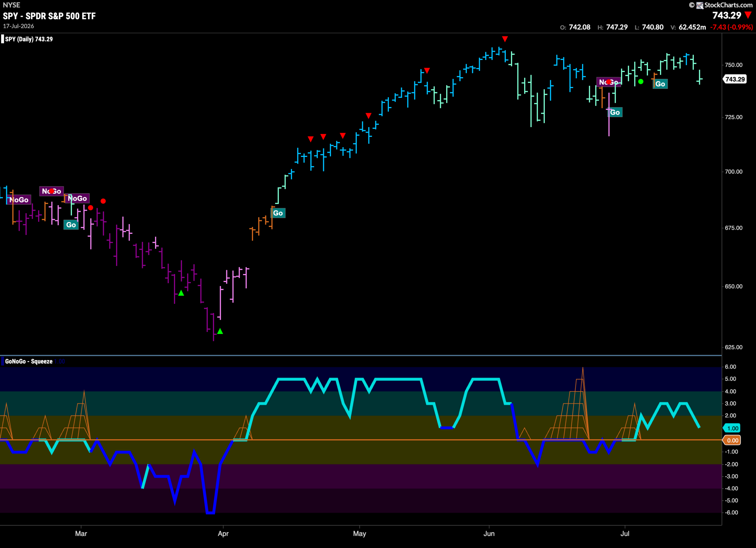Click the blue marker beside the GoNoGo - Squeeze legend
The width and height of the screenshot is (756, 548).
pyautogui.click(x=3, y=361)
